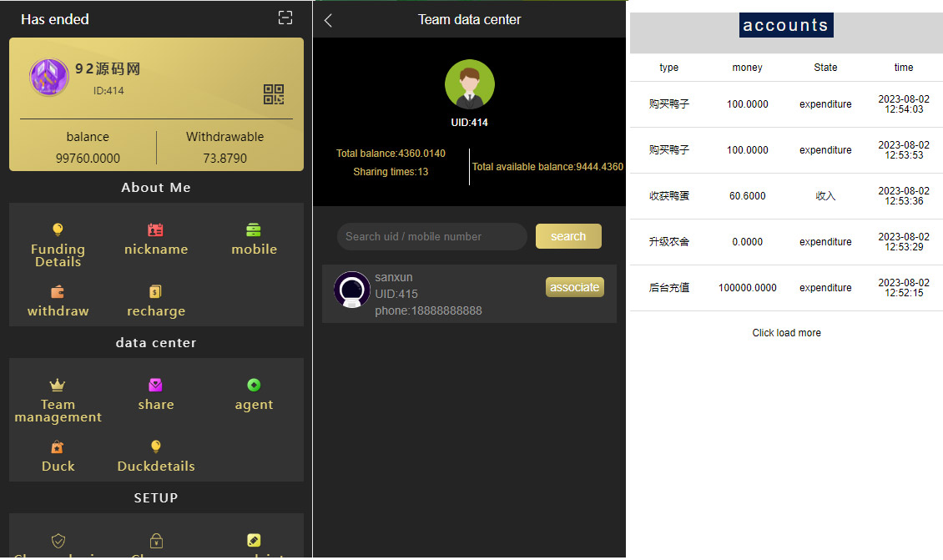Tap the purple profile avatar for ID:414
Screen dimensions: 943x560
pos(48,77)
